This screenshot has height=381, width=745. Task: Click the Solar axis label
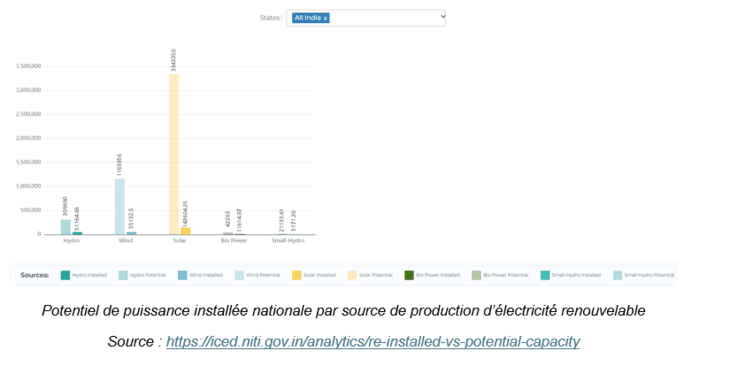tap(180, 241)
